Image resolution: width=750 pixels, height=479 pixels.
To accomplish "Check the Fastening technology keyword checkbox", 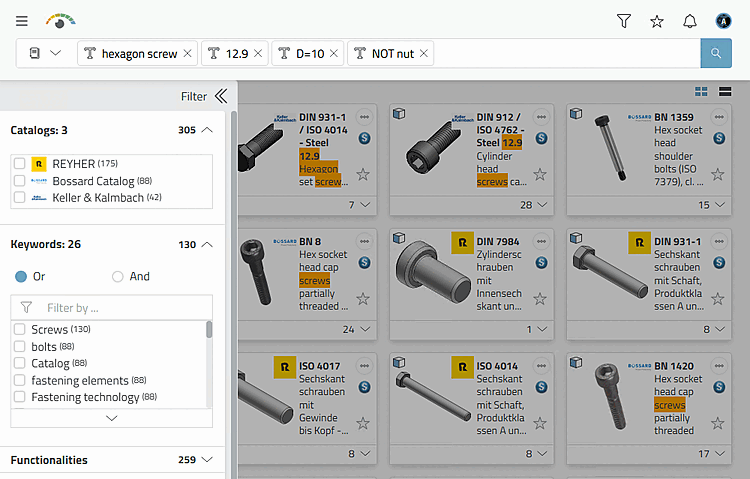I will (20, 397).
